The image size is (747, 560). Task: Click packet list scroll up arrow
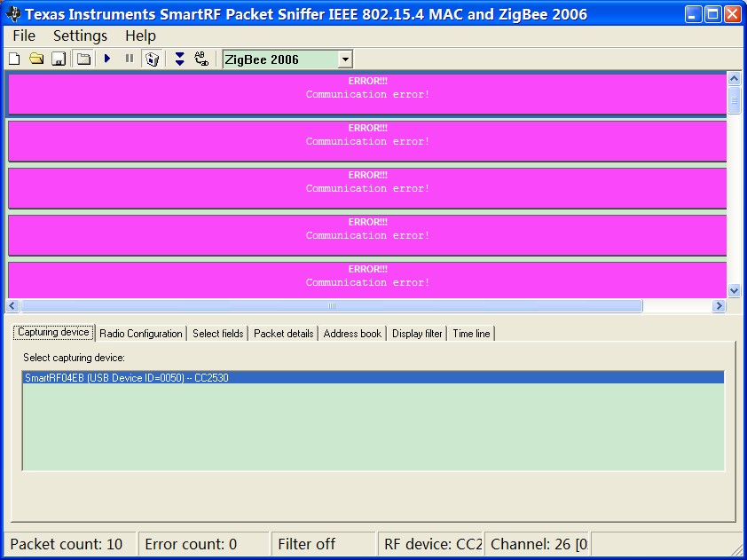coord(735,78)
